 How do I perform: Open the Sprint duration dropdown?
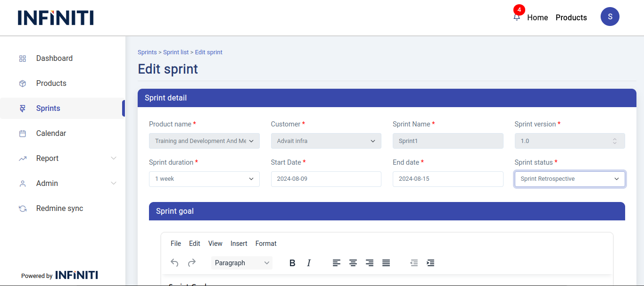(x=204, y=179)
